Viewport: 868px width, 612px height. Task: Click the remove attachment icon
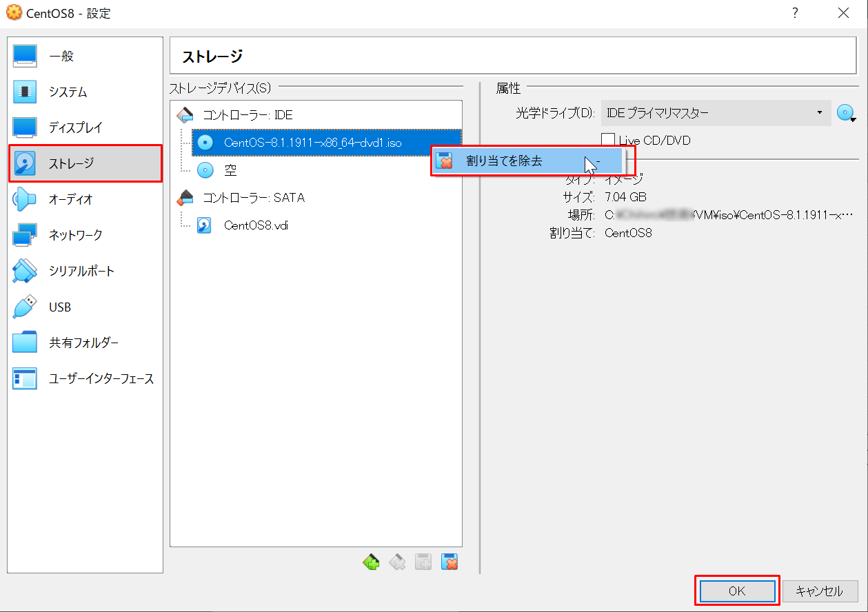point(450,562)
